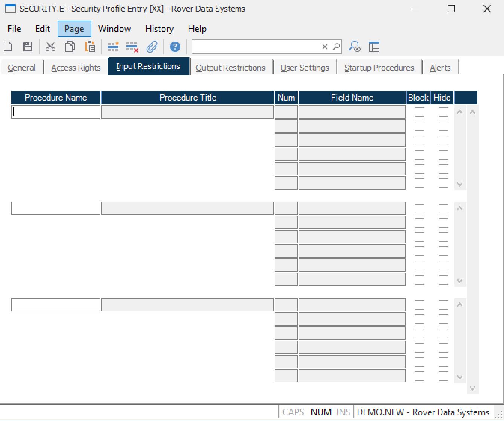Click the Cut scissors icon
The height and width of the screenshot is (421, 504).
(x=50, y=47)
